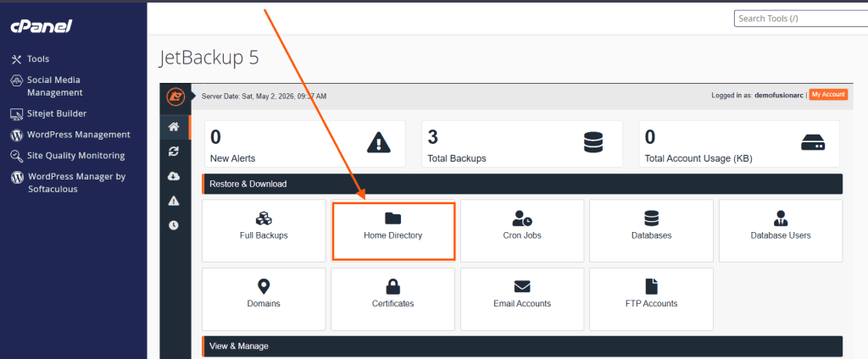This screenshot has width=868, height=359.
Task: Click the WordPress Manager Softaculous icon
Action: coord(17,177)
